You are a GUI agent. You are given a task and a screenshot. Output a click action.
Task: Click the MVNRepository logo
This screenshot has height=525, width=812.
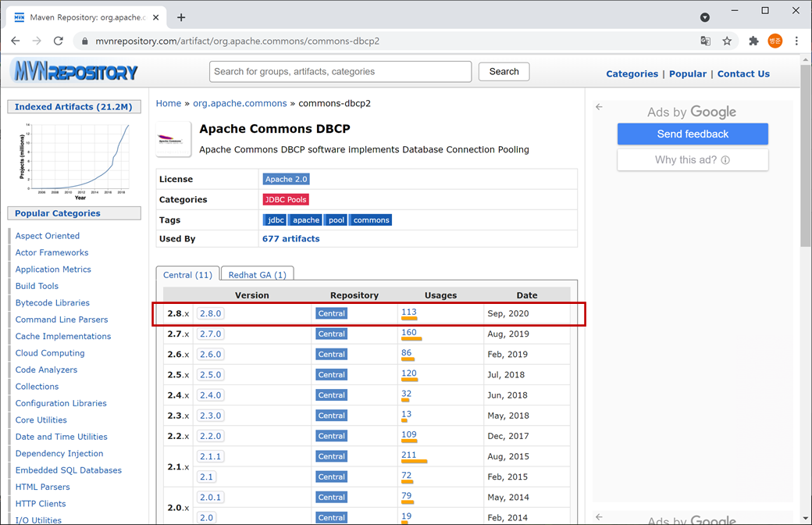click(76, 71)
